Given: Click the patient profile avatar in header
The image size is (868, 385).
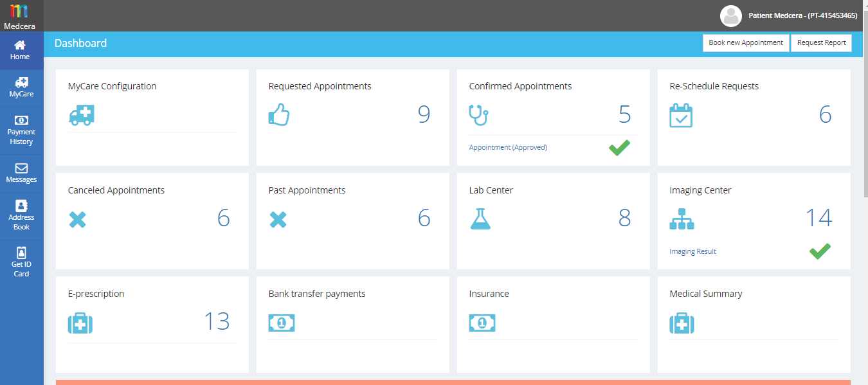Looking at the screenshot, I should (731, 16).
